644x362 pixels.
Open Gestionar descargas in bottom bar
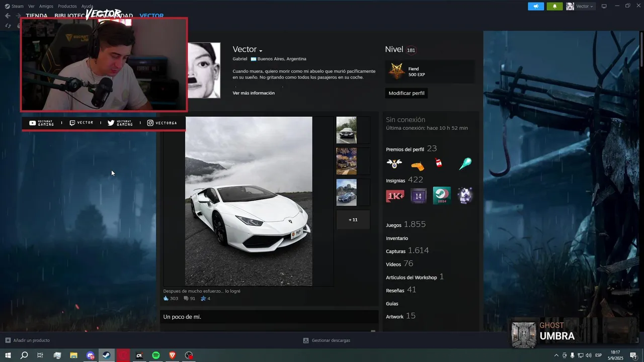327,340
